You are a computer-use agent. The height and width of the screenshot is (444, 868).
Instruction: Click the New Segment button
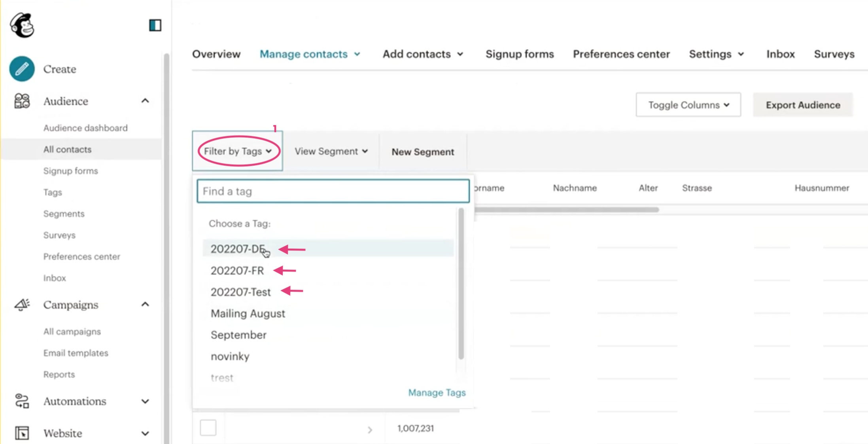coord(423,152)
